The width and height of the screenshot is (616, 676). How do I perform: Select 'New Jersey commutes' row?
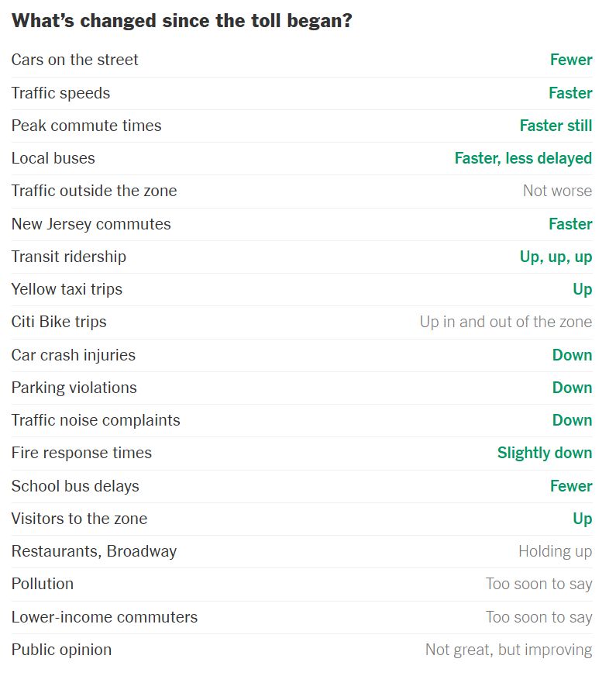[91, 224]
